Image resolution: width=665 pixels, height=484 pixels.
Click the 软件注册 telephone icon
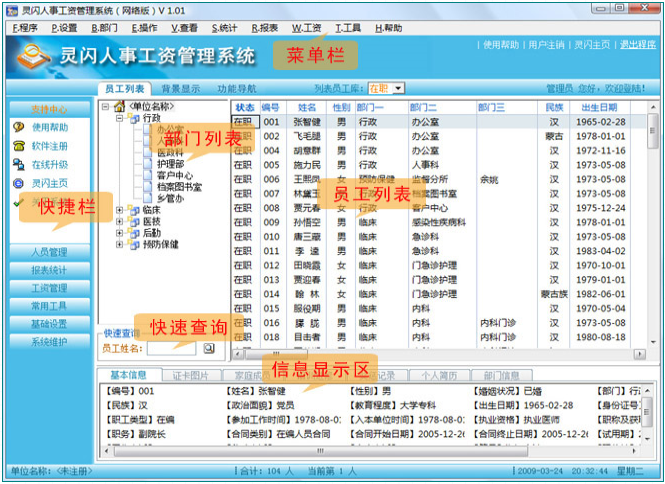click(x=18, y=146)
